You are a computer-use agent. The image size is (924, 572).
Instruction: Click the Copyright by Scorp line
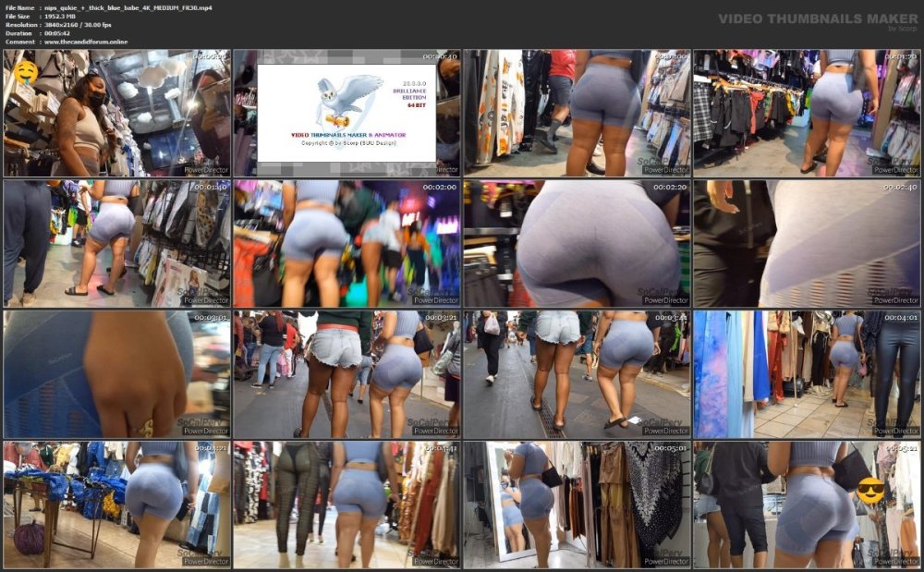348,143
